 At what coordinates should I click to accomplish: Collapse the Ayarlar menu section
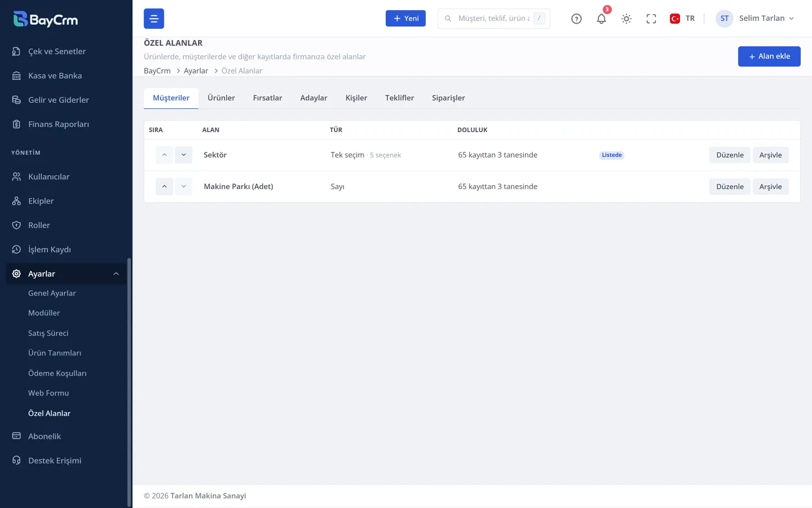[x=66, y=274]
